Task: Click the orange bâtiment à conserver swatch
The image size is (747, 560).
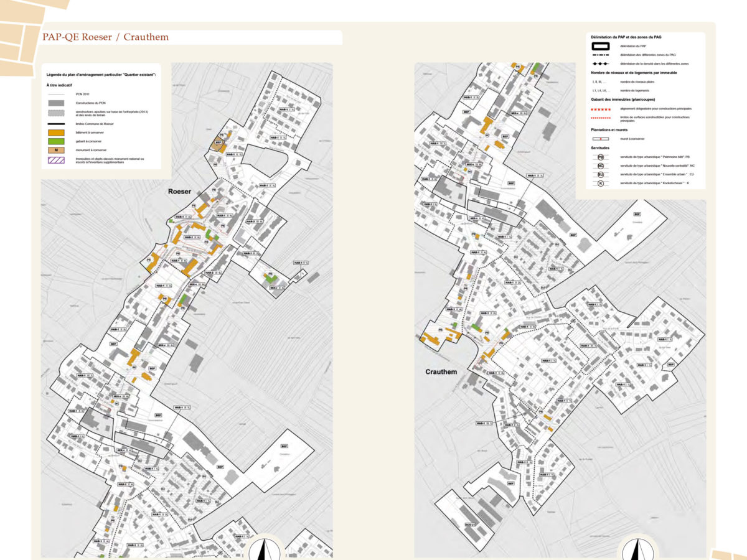Action: pos(57,133)
